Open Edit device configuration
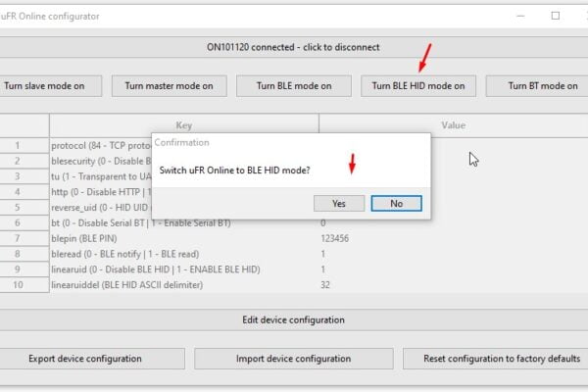The image size is (588, 392). [293, 320]
